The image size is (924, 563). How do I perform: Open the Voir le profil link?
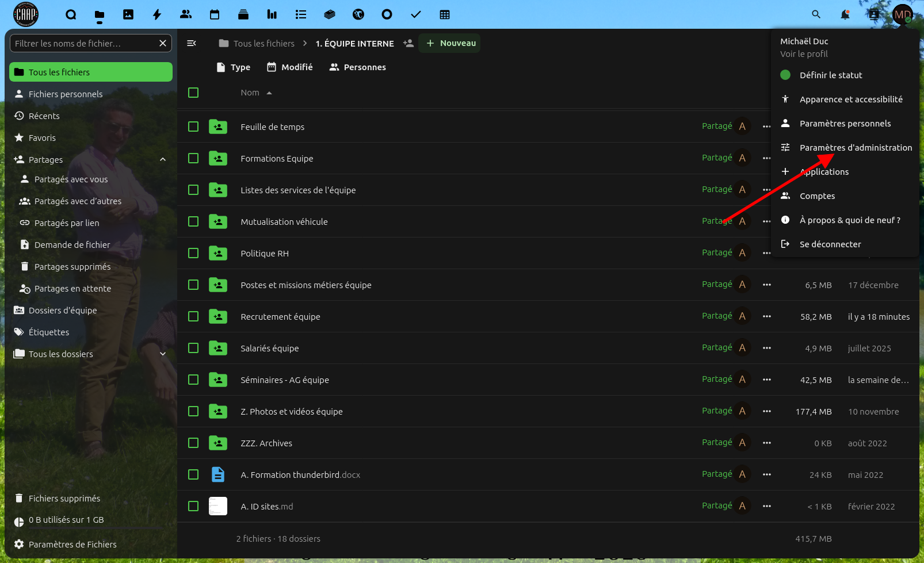click(804, 54)
